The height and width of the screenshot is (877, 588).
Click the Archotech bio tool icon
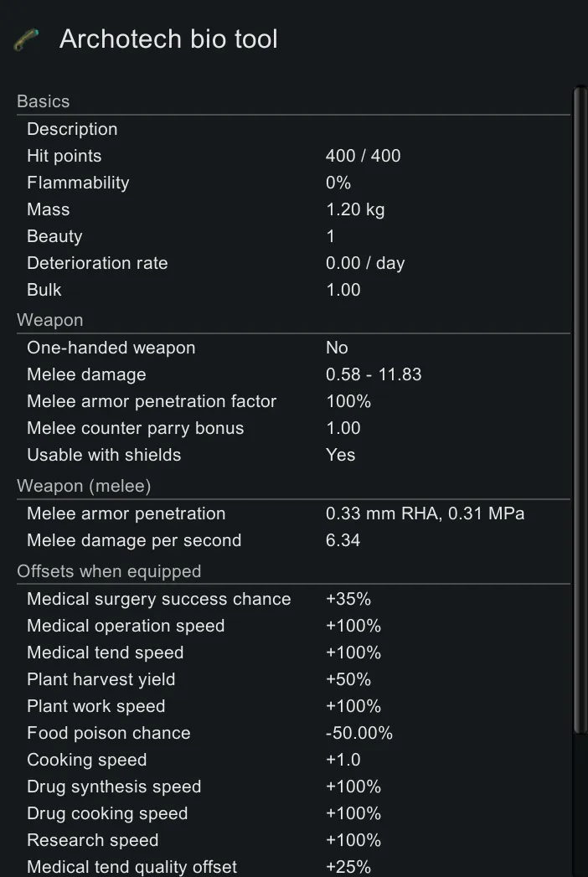tap(27, 39)
